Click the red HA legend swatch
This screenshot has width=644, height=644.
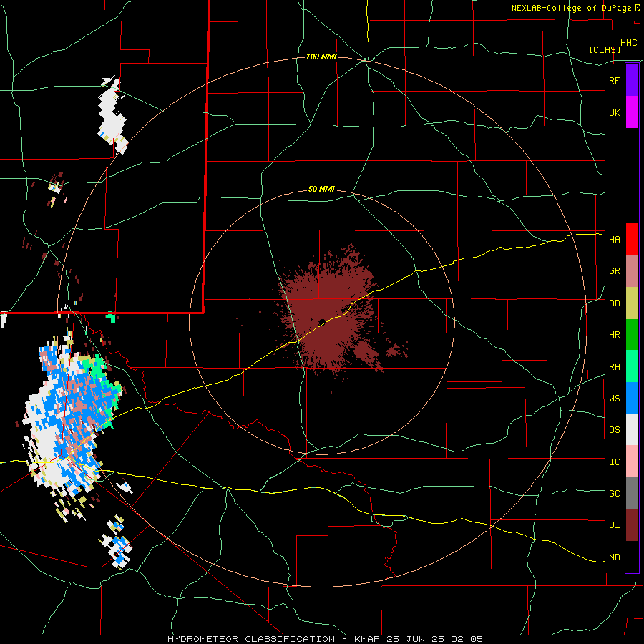coord(632,239)
